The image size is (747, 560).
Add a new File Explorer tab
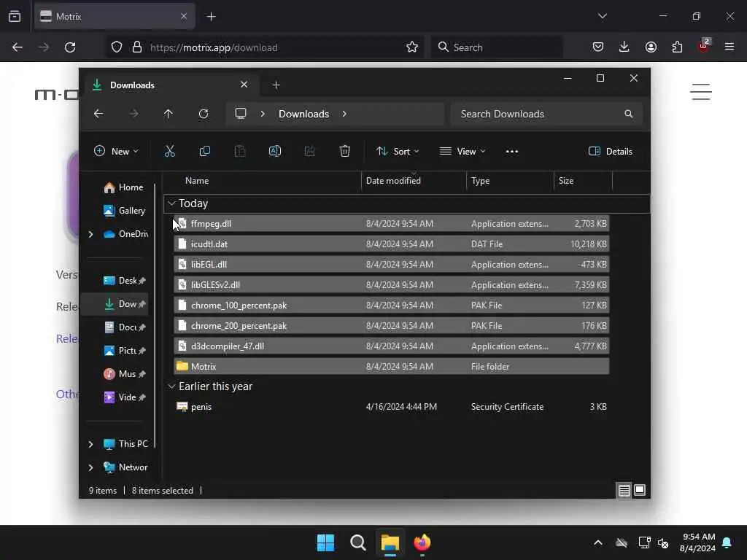[x=276, y=85]
